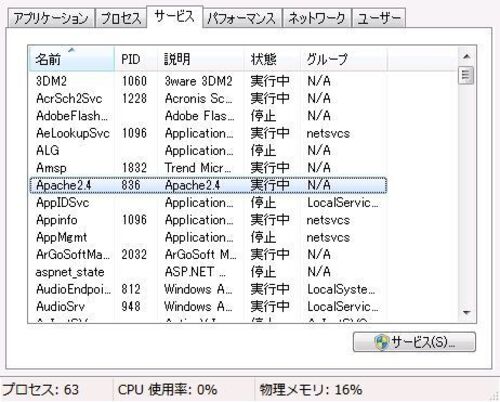Switch to the ネットワーク tab

point(317,18)
